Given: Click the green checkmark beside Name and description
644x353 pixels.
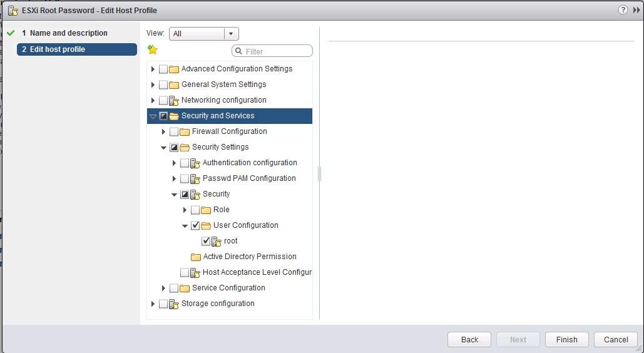Looking at the screenshot, I should point(11,33).
